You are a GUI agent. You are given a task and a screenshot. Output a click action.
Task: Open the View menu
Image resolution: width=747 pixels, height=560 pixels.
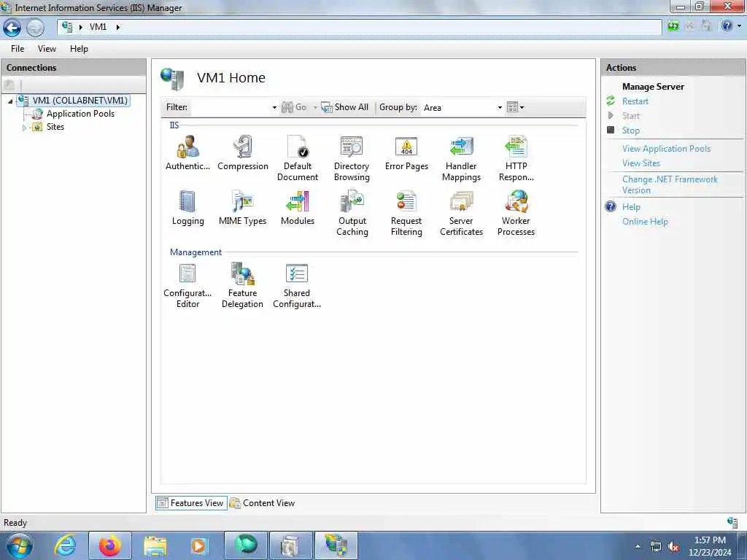(x=47, y=49)
